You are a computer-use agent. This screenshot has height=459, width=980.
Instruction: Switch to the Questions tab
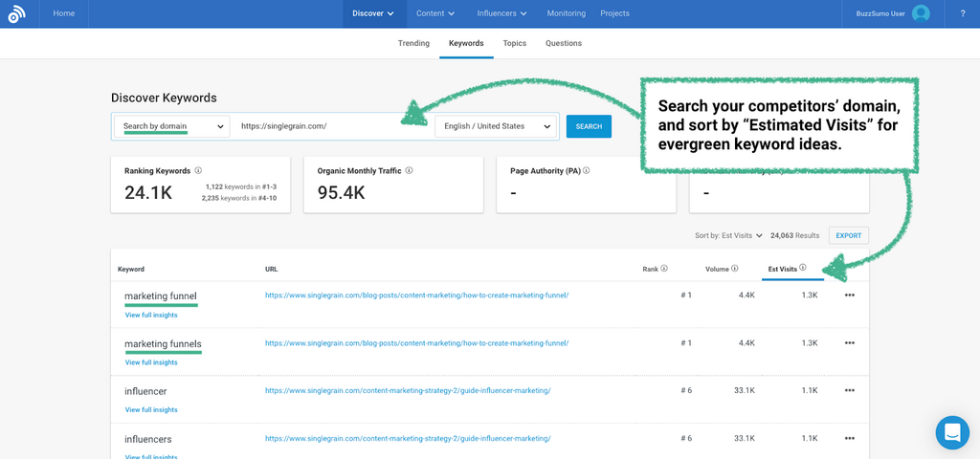coord(563,43)
